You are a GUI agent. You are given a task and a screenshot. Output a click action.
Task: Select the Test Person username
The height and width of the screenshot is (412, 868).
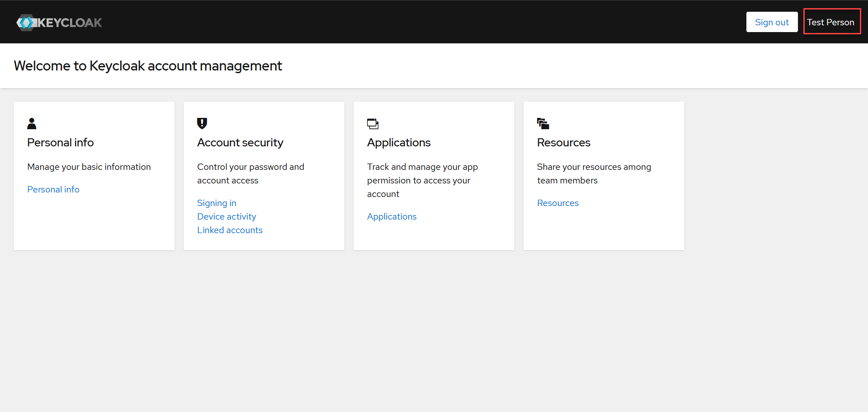click(831, 22)
